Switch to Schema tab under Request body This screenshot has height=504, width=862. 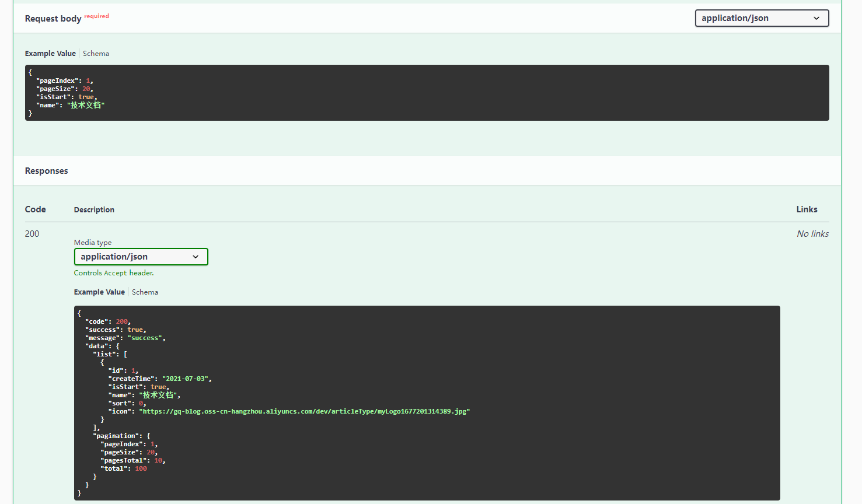click(96, 54)
